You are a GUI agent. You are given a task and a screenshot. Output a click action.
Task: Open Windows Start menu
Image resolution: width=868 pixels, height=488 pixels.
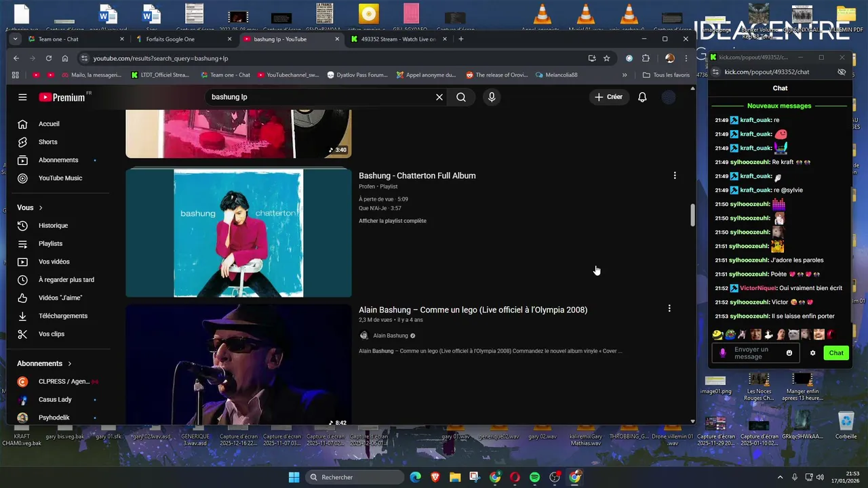click(x=294, y=477)
